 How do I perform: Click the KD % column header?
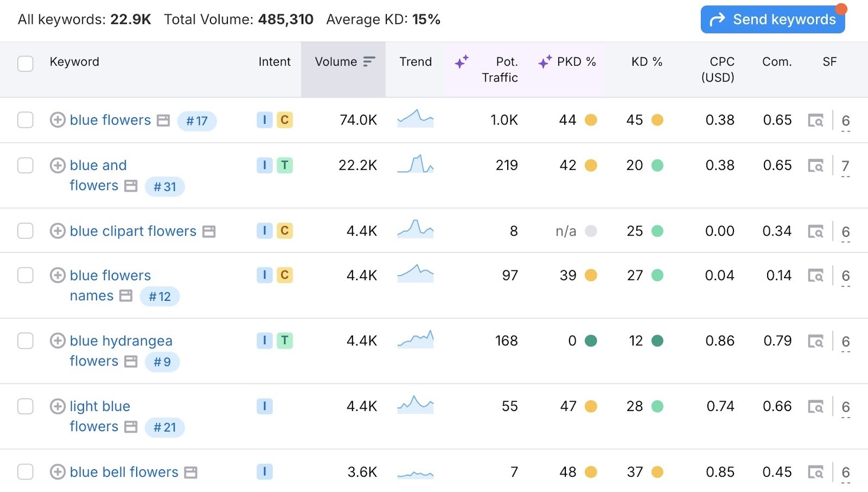646,61
